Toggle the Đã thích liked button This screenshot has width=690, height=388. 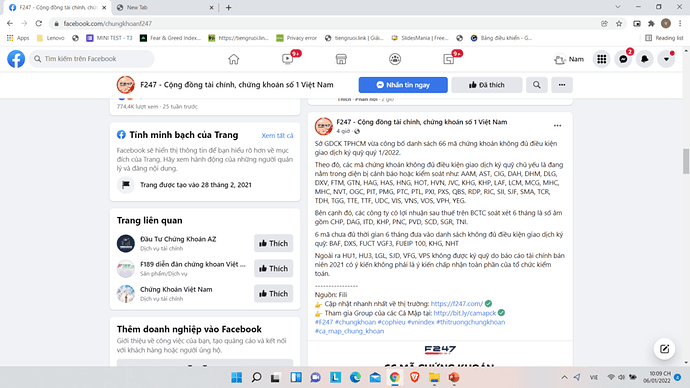tap(487, 85)
